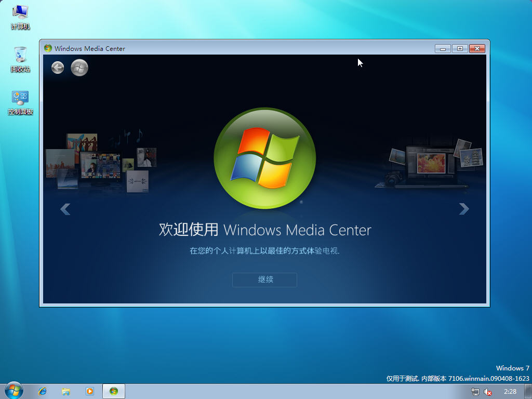
Task: Click the Show desktop strip on taskbar
Action: tap(528, 392)
